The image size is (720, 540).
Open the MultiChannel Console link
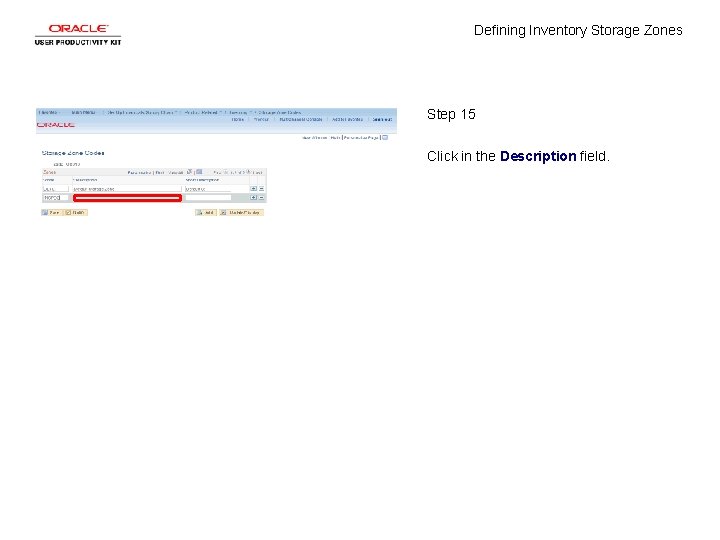pos(301,119)
